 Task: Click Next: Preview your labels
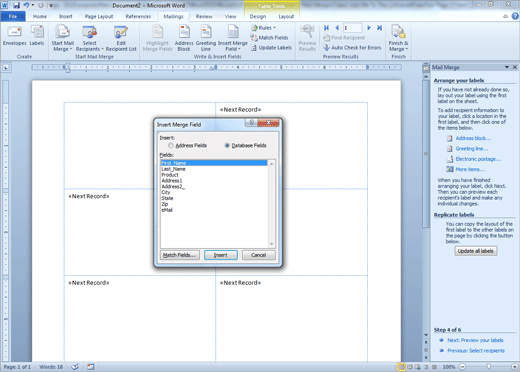tap(475, 340)
